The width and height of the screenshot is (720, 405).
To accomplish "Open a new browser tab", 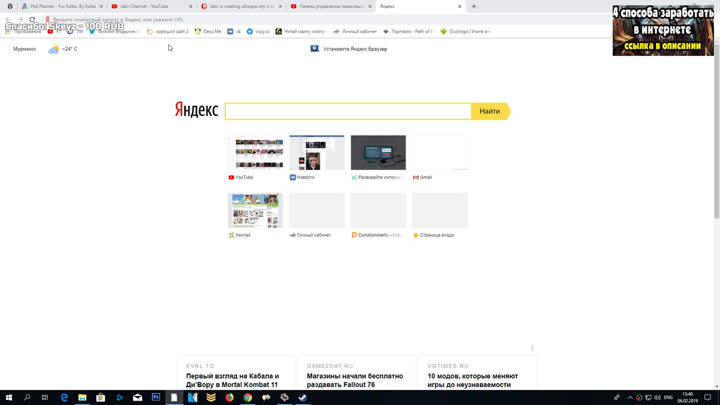I will pos(474,6).
